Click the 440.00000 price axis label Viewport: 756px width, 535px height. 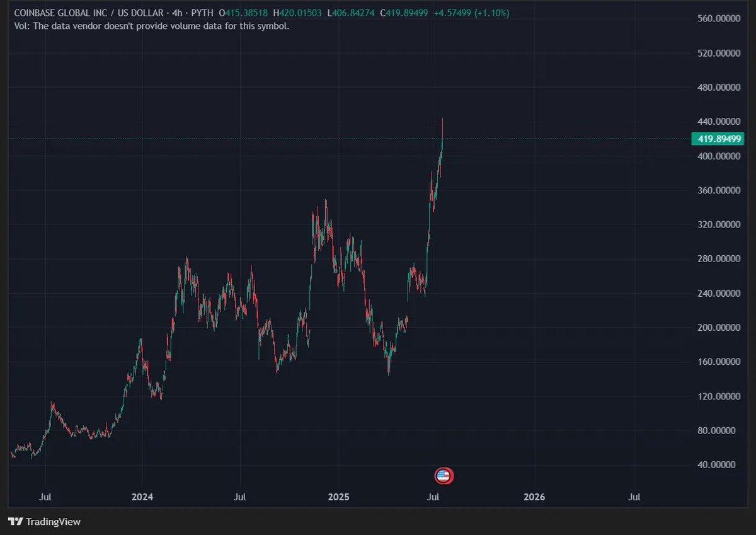click(x=719, y=121)
